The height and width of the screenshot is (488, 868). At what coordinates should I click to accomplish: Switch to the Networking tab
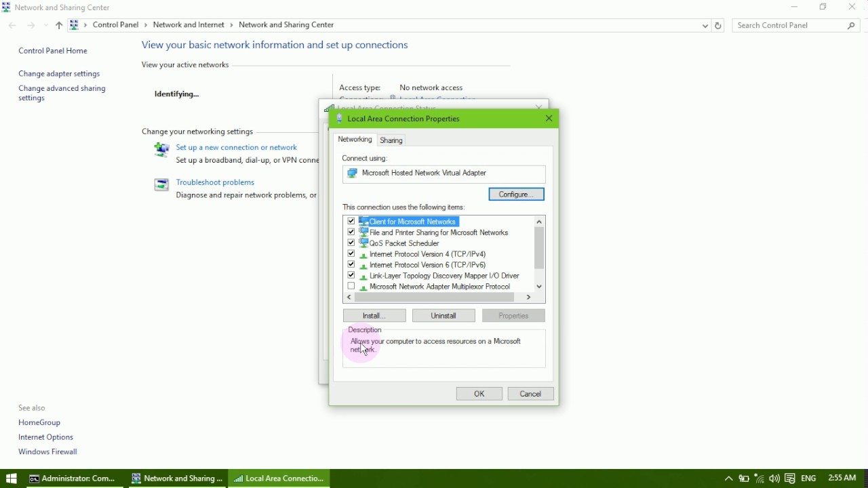(x=355, y=140)
